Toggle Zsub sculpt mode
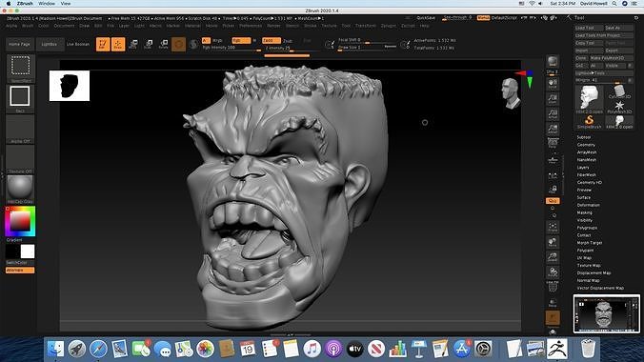Image resolution: width=644 pixels, height=362 pixels. pyautogui.click(x=288, y=40)
